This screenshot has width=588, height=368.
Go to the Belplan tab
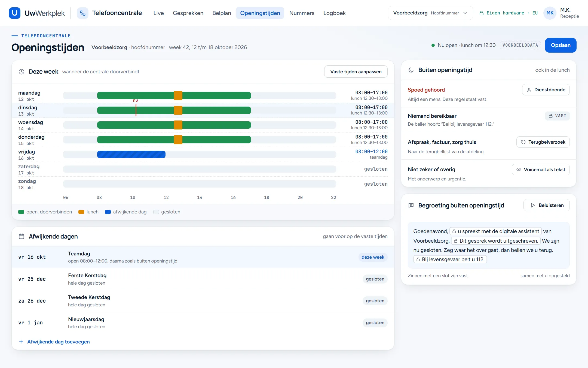[x=222, y=13]
